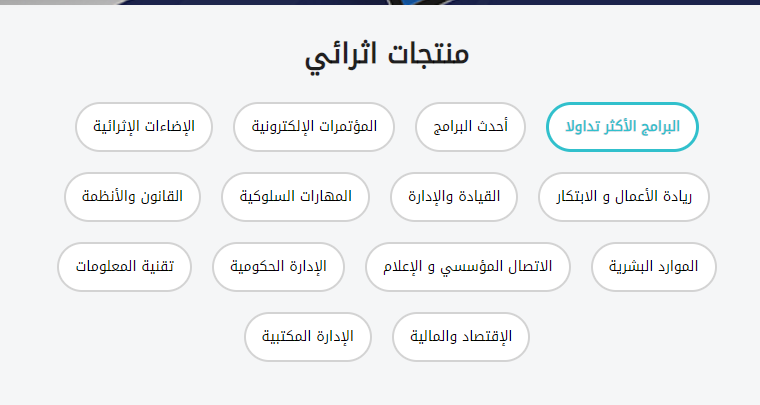The image size is (760, 405).
Task: Switch to أحدث البرامج tab
Action: click(x=470, y=127)
